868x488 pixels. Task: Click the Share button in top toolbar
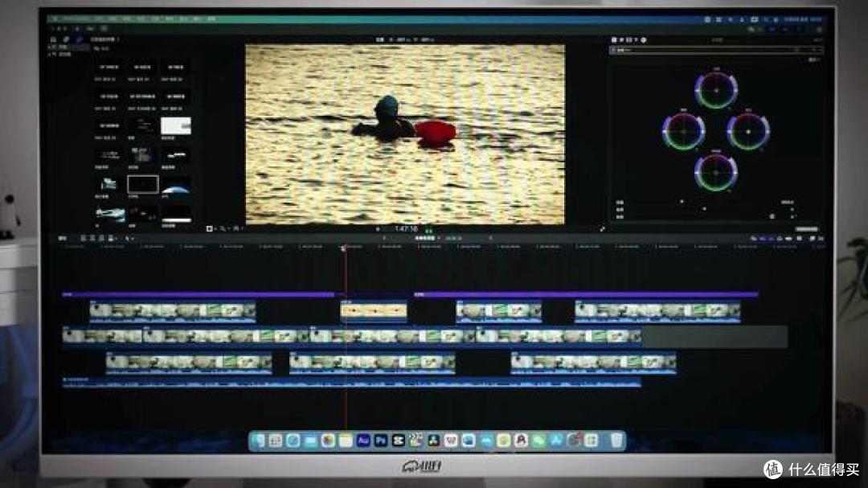tap(819, 30)
